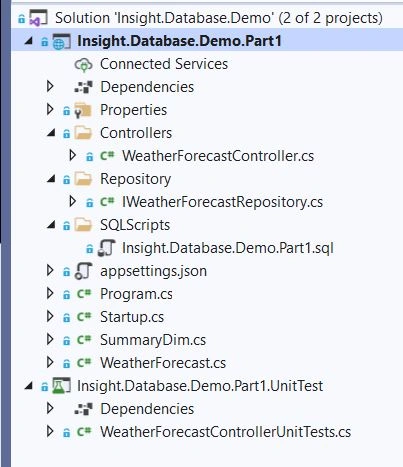Click the SQLScripts folder icon
403x467 pixels.
83,225
